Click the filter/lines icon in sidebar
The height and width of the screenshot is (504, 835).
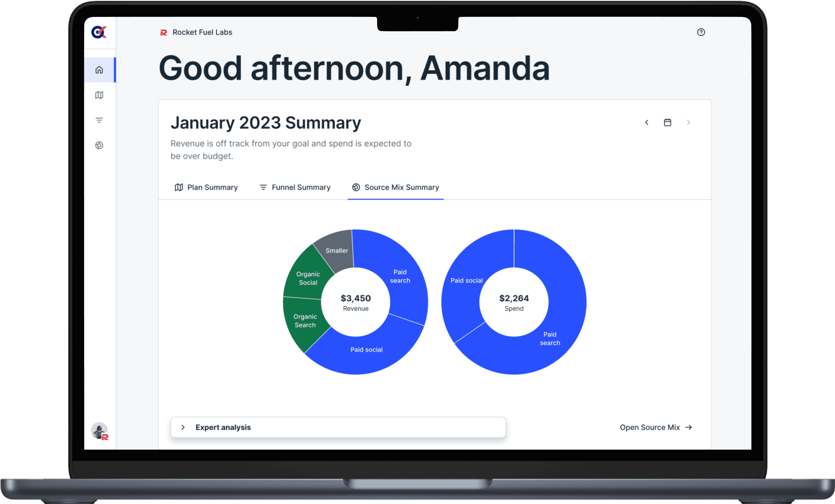[x=100, y=120]
